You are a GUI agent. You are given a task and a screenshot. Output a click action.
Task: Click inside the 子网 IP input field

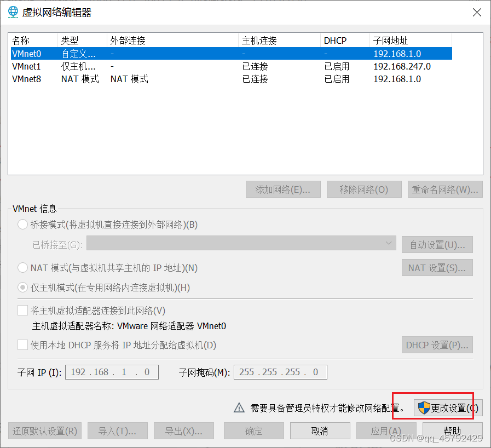[112, 372]
